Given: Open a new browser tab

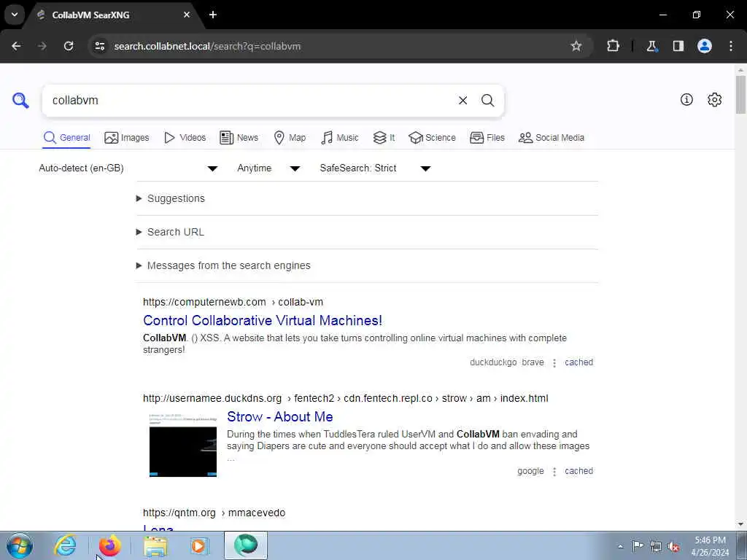Looking at the screenshot, I should [x=213, y=15].
